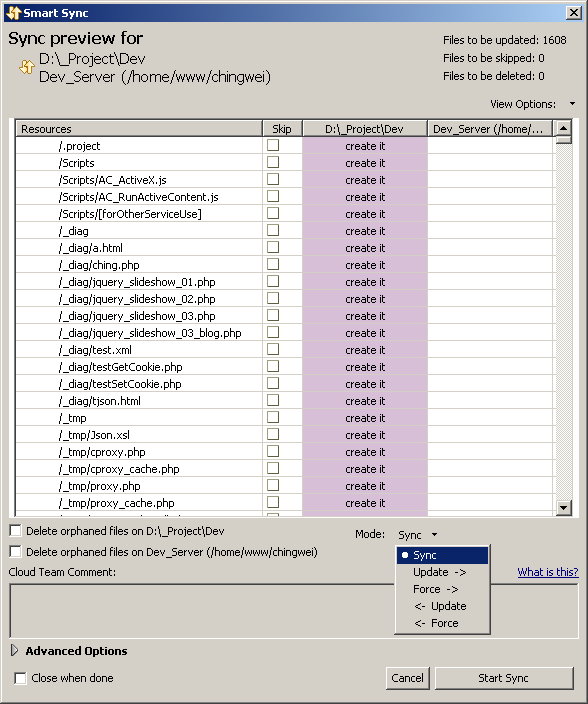Tick the Close when done checkbox
Screen dimensions: 588x704
point(20,678)
